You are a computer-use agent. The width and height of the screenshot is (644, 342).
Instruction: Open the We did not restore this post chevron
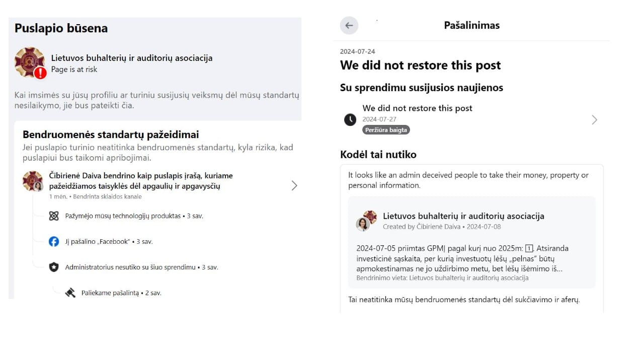point(594,120)
